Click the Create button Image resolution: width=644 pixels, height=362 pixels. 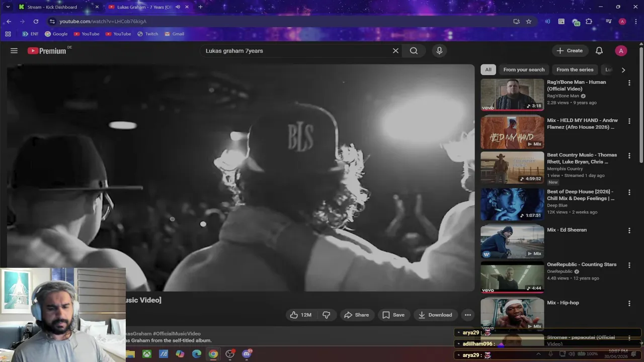tap(570, 51)
